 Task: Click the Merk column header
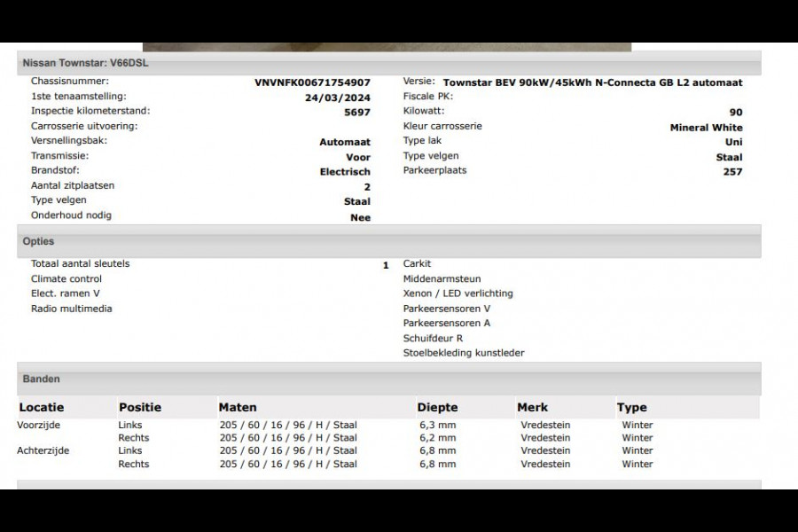[x=532, y=408]
